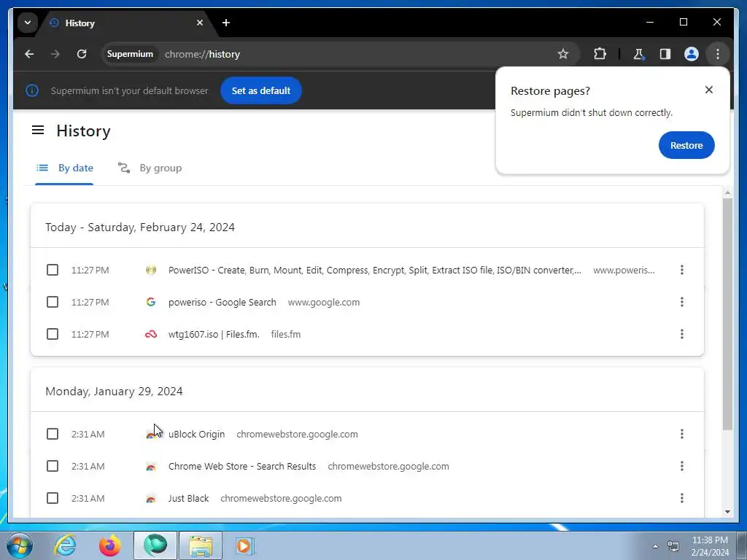Image resolution: width=747 pixels, height=560 pixels.
Task: Open actions menu for wtg1607.iso entry
Action: click(x=682, y=334)
